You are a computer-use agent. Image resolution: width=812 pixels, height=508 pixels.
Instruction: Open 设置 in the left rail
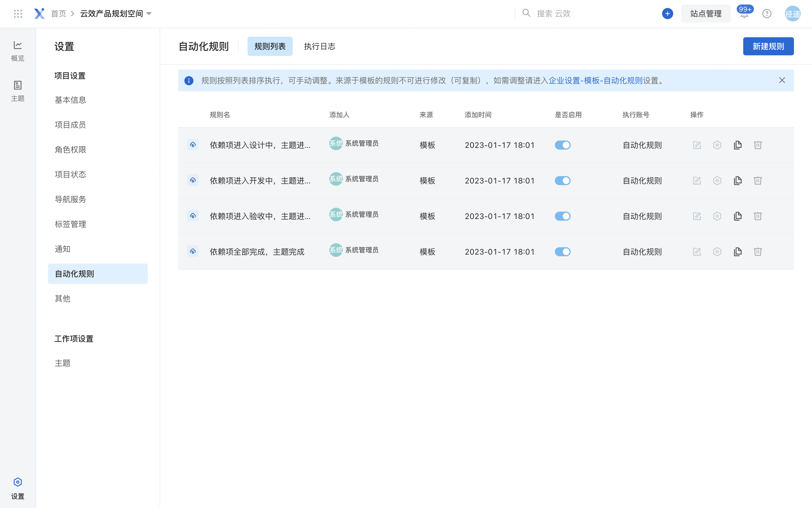[x=18, y=489]
